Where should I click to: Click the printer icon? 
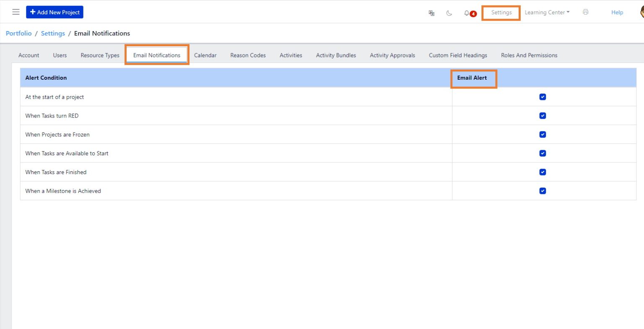pos(585,12)
